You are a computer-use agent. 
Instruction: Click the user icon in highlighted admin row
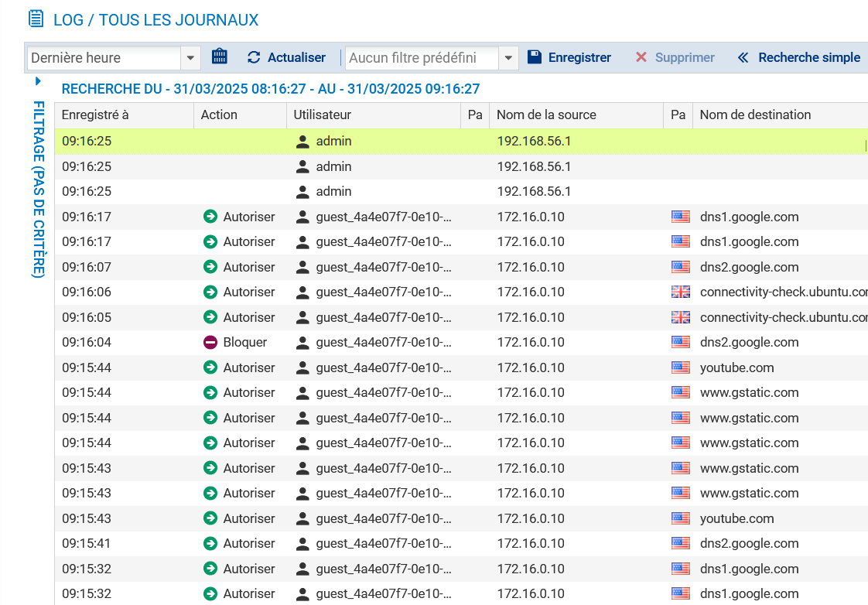point(302,142)
